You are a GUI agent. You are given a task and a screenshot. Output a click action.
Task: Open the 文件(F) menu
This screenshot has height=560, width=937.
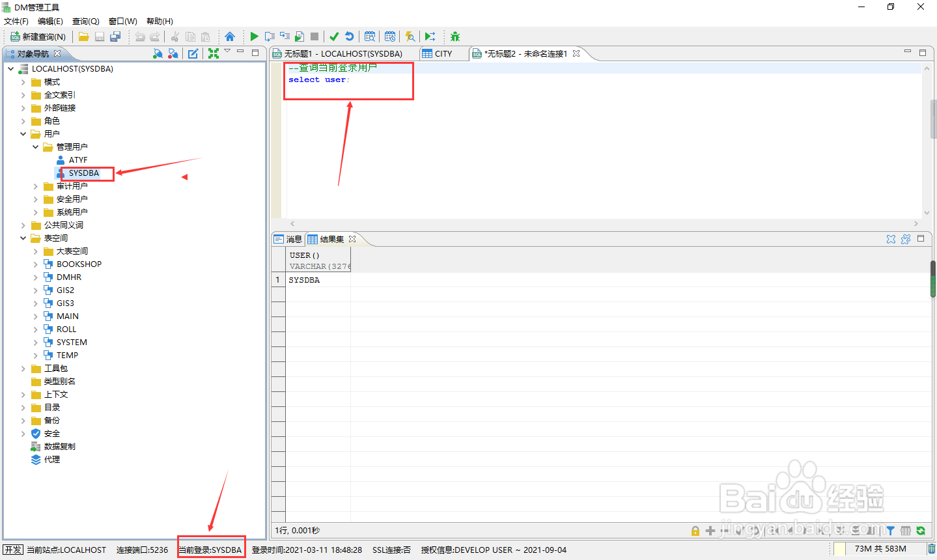click(16, 21)
